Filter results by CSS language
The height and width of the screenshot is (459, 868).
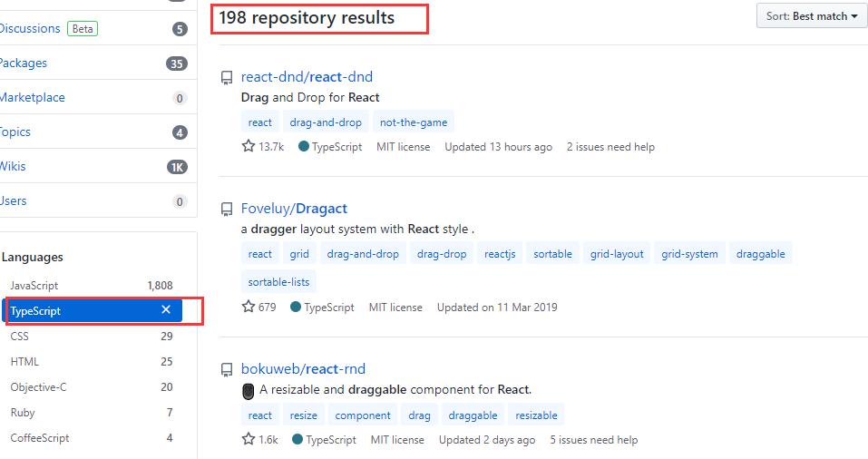[x=92, y=336]
